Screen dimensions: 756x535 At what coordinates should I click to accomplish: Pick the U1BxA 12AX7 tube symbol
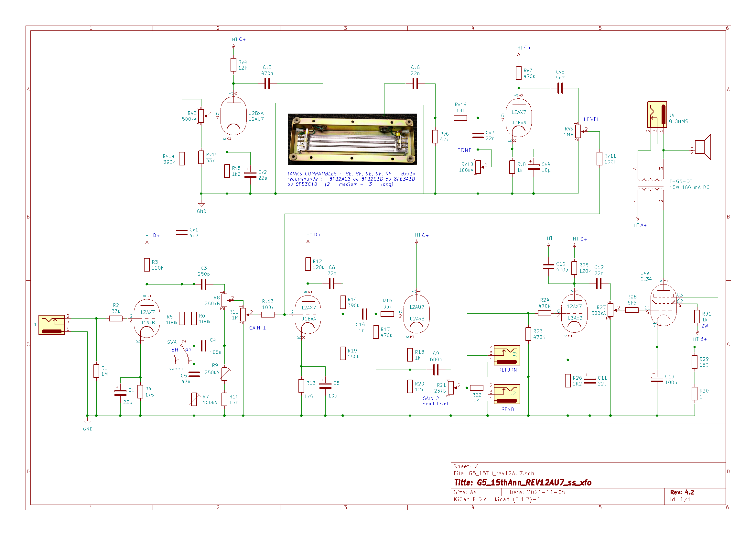click(x=308, y=315)
